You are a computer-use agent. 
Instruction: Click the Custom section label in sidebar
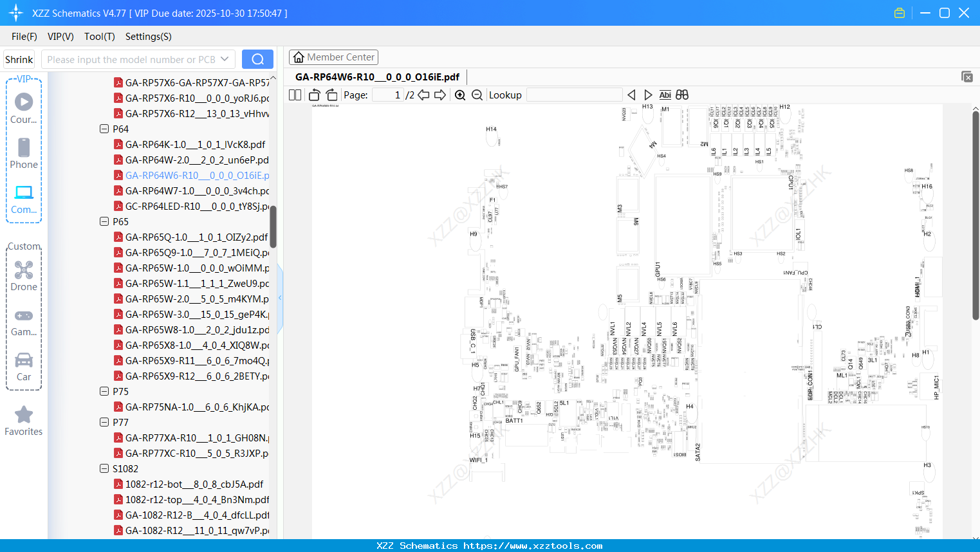pyautogui.click(x=24, y=246)
